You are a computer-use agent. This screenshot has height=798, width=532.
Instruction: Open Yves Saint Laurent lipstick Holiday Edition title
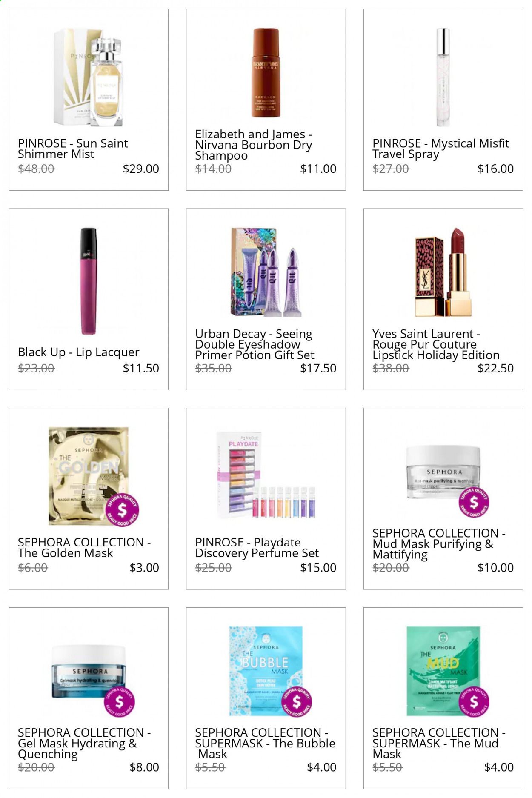click(x=436, y=344)
